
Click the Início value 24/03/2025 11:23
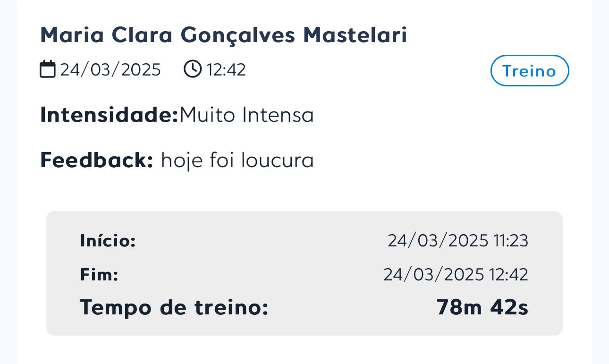[x=457, y=241]
